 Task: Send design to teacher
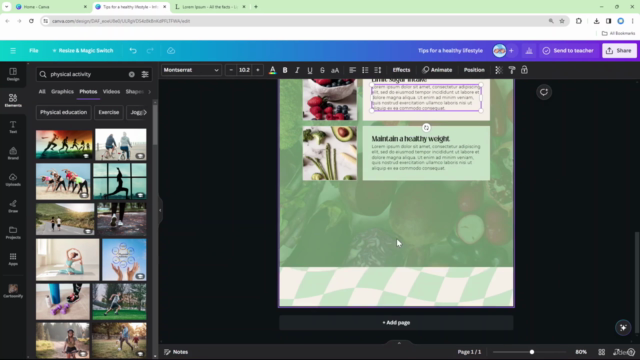[568, 51]
